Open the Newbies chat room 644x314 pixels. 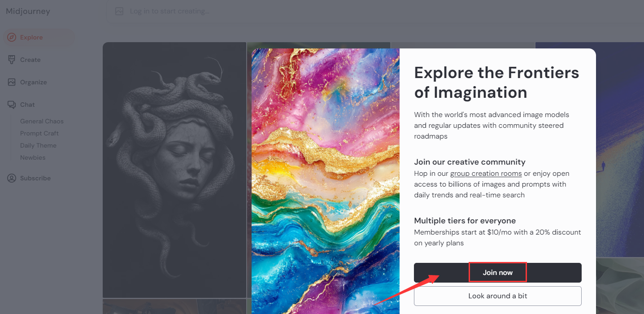point(33,157)
